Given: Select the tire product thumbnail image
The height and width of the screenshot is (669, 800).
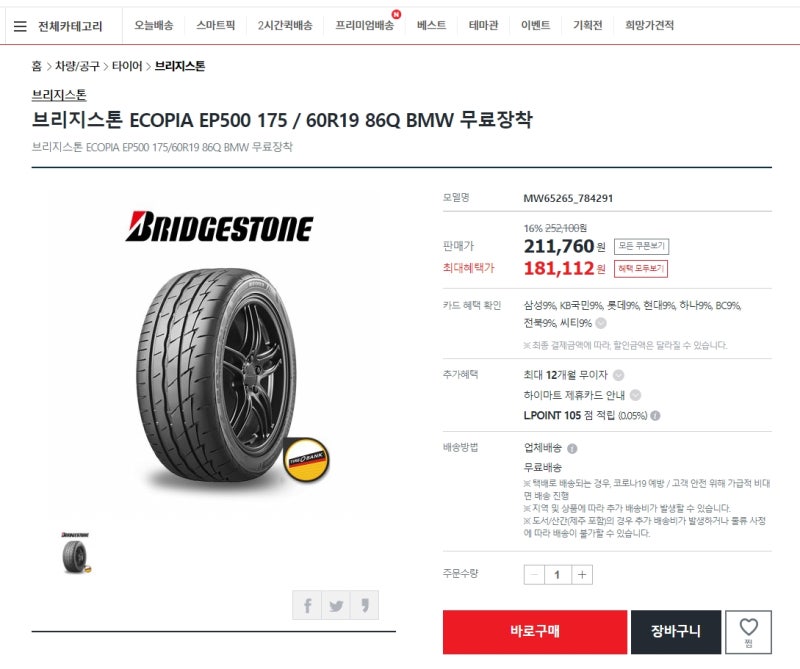Looking at the screenshot, I should (x=76, y=553).
